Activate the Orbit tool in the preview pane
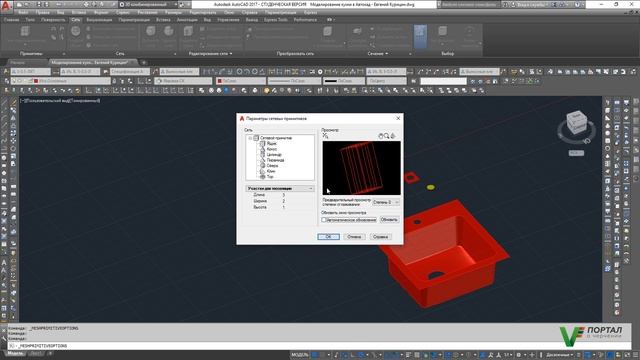Image resolution: width=640 pixels, height=360 pixels. pos(393,136)
